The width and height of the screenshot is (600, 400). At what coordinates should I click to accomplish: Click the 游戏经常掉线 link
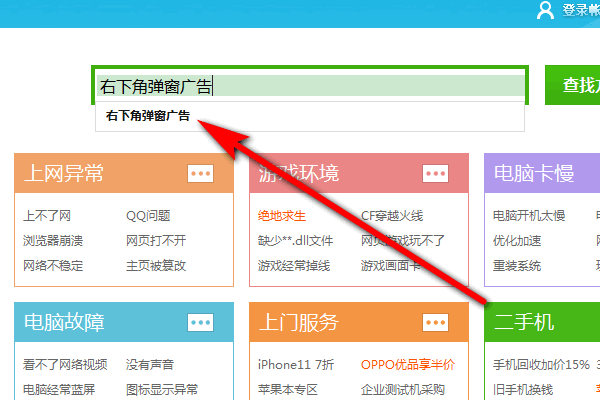pos(294,266)
